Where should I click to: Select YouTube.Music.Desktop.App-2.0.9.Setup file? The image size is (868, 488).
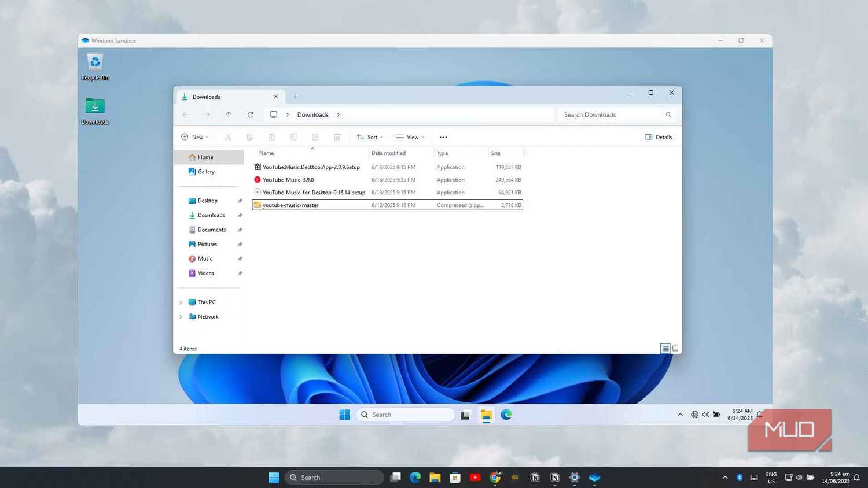(387, 167)
